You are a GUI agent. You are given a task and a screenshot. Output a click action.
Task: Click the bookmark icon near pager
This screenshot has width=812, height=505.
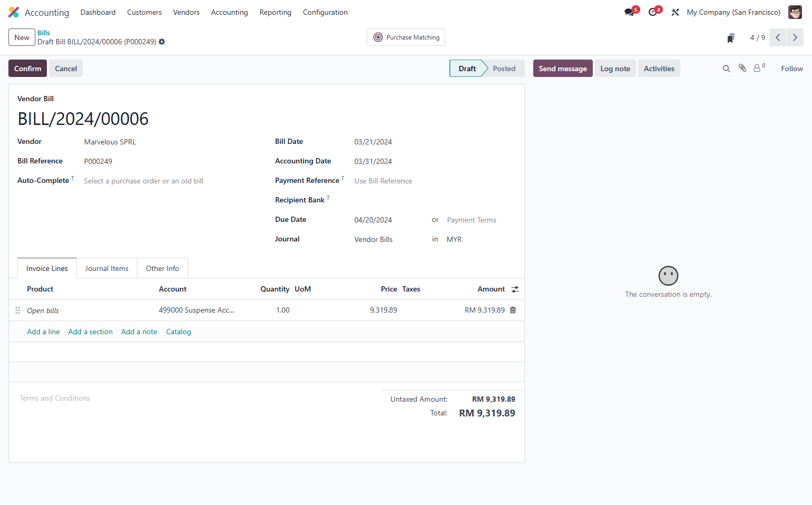tap(731, 38)
